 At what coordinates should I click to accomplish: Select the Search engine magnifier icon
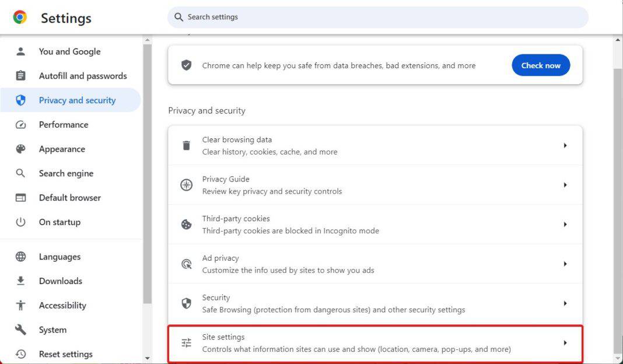21,173
